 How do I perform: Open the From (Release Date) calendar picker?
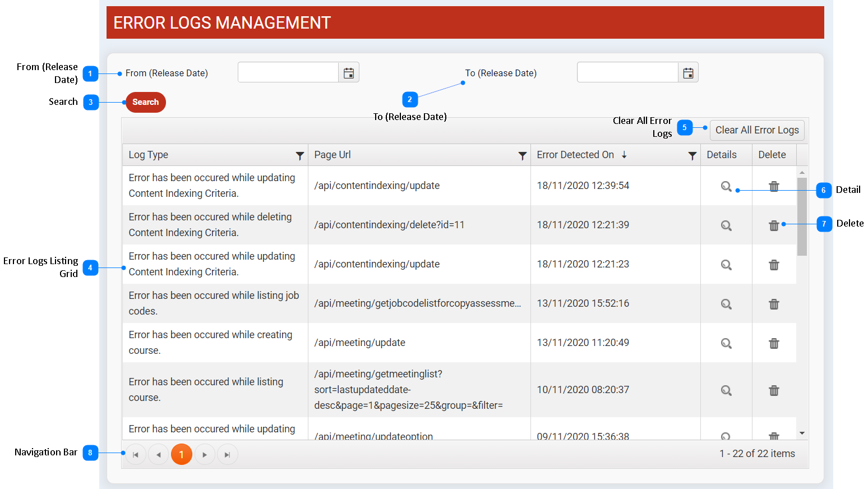(349, 73)
